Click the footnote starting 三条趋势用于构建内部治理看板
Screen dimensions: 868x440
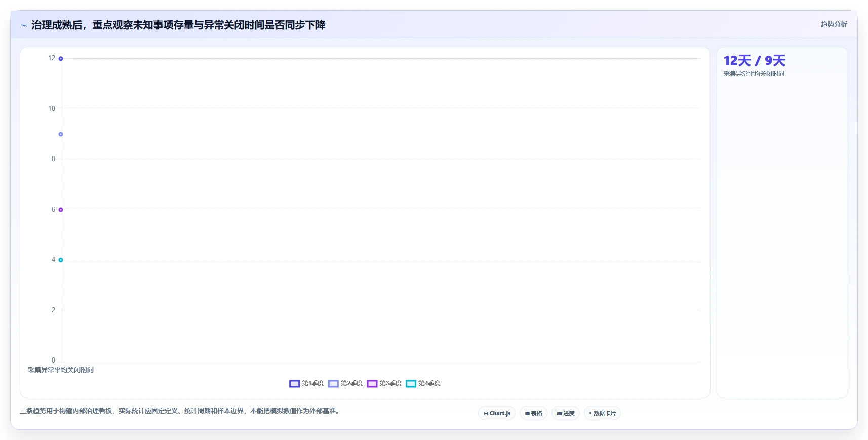tap(181, 411)
